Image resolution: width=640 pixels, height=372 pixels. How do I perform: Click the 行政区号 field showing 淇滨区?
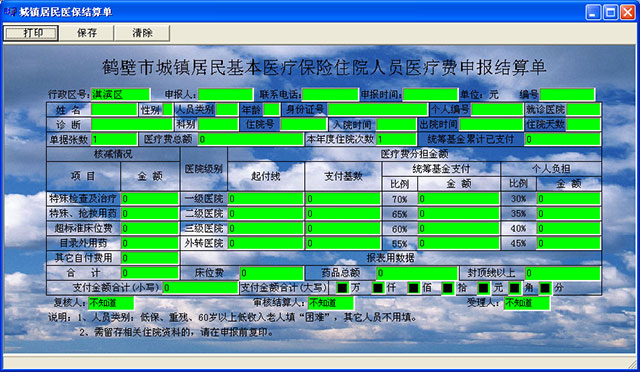[x=120, y=94]
